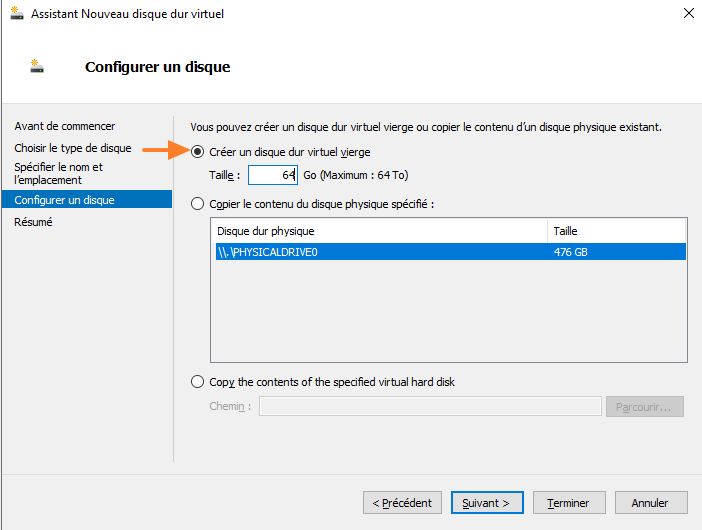The image size is (702, 530).
Task: Click the wizard icon in the title bar
Action: [17, 14]
